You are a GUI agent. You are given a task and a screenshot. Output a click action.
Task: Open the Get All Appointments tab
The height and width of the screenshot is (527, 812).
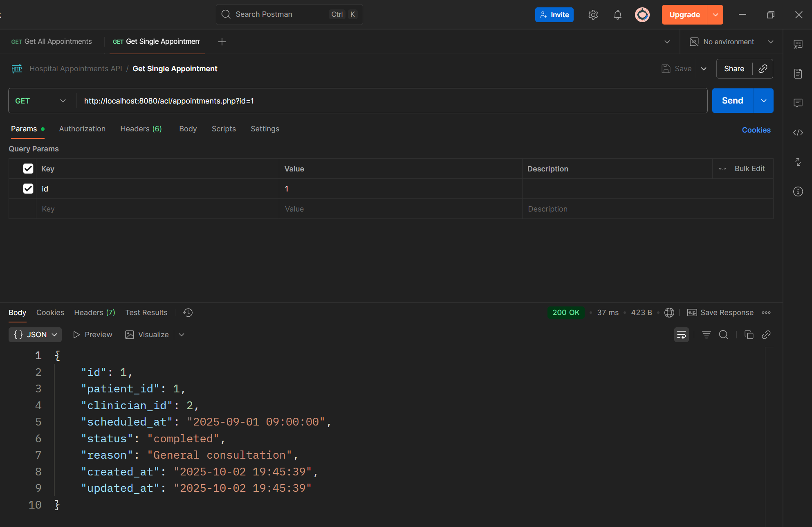(x=52, y=42)
